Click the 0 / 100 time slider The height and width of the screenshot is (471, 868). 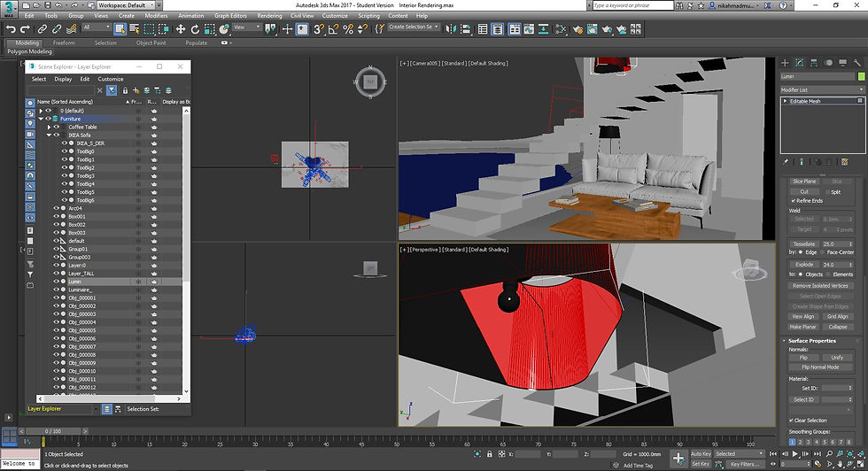53,430
